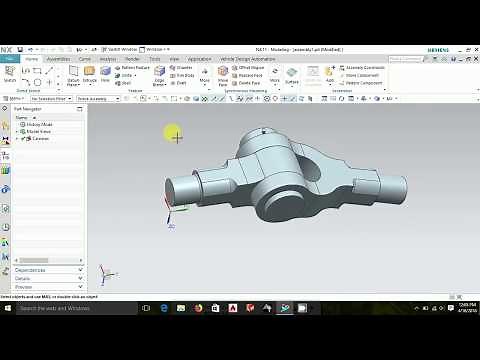The width and height of the screenshot is (480, 360).
Task: Select the Edge Blend tool
Action: [159, 76]
